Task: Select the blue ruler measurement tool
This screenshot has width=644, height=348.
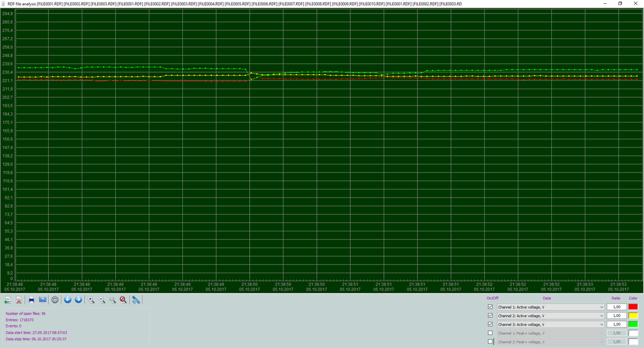Action: click(136, 300)
